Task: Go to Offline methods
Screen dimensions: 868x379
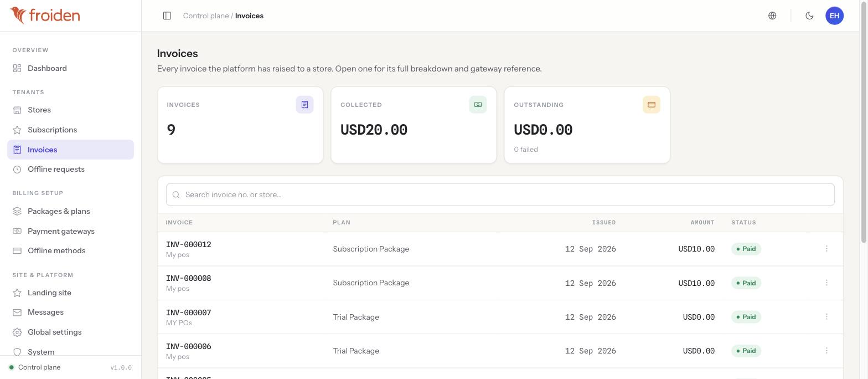Action: (70, 250)
